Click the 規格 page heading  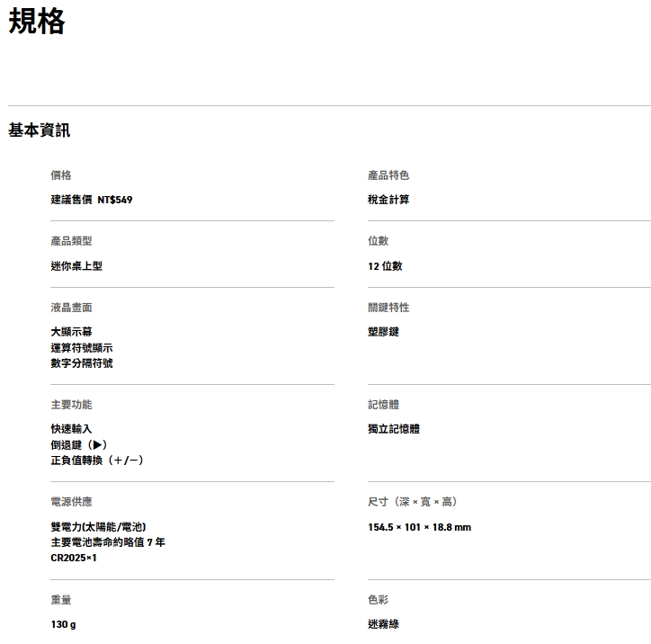pos(37,22)
